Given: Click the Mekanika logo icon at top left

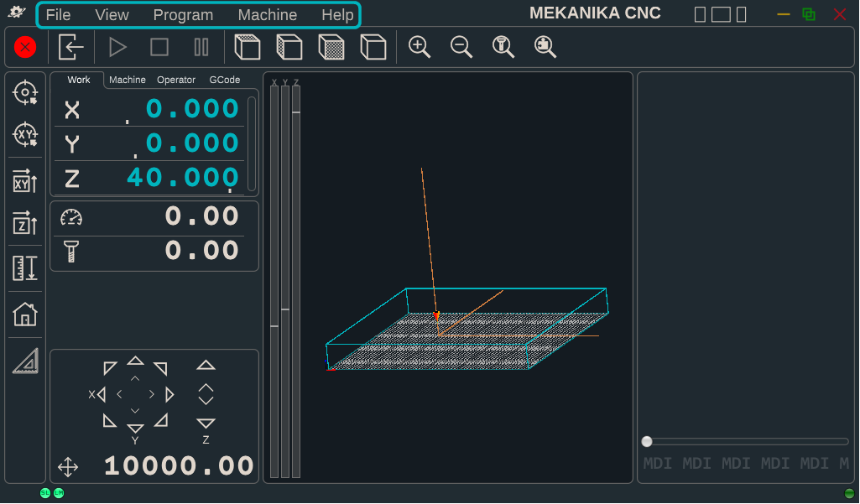Looking at the screenshot, I should click(x=17, y=12).
